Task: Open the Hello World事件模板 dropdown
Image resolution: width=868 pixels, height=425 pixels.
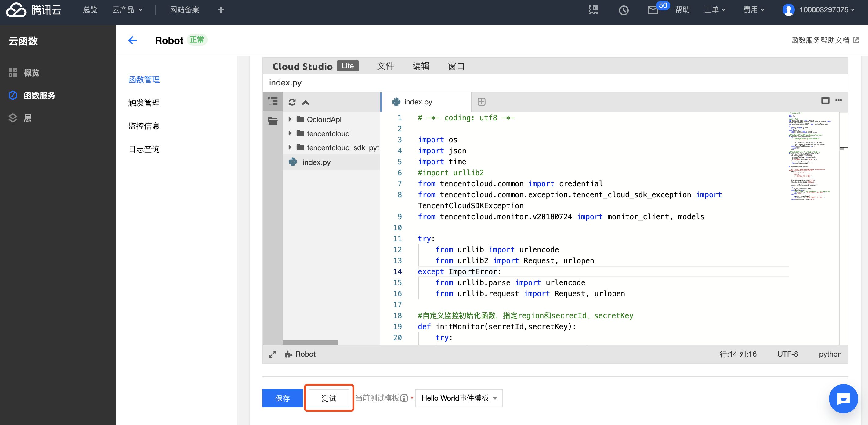Action: tap(459, 398)
